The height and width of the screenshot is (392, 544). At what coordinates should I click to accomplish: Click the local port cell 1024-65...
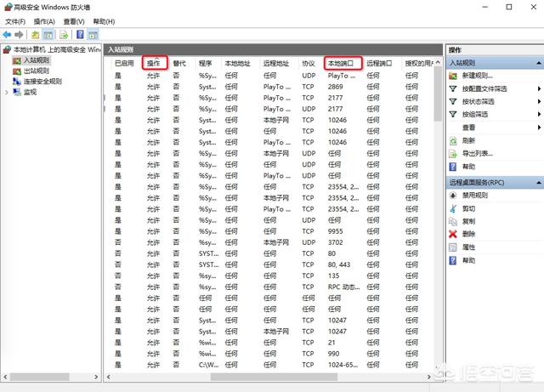pos(343,365)
